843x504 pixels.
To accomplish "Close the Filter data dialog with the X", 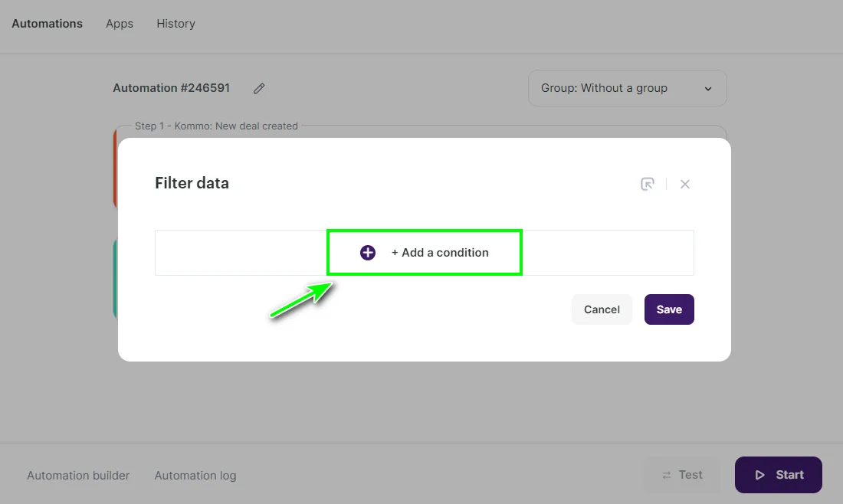I will pos(684,184).
